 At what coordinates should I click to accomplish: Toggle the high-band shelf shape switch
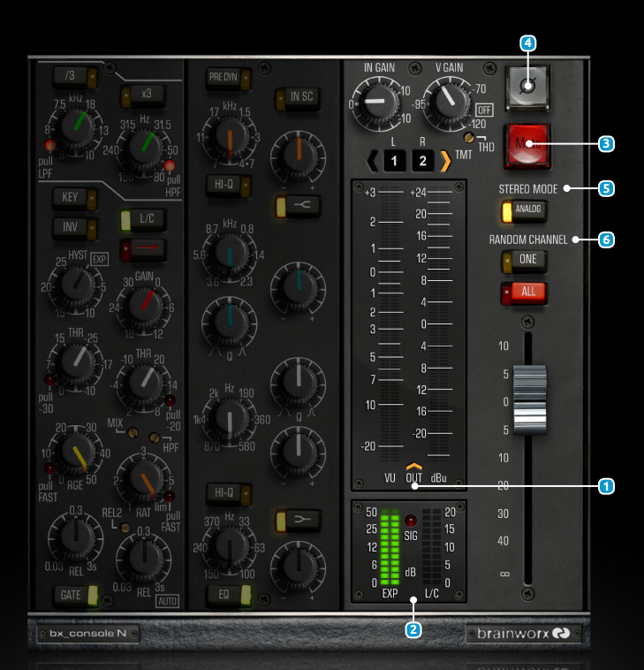pos(298,206)
